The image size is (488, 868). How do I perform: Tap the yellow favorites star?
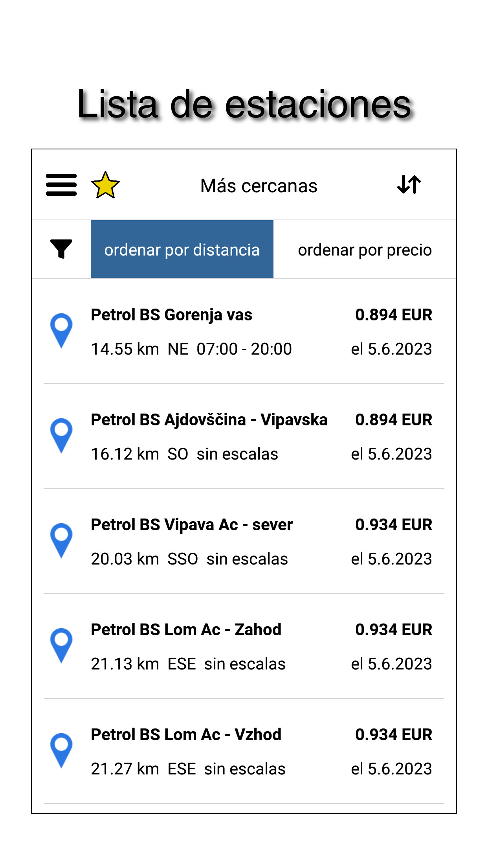click(x=105, y=185)
